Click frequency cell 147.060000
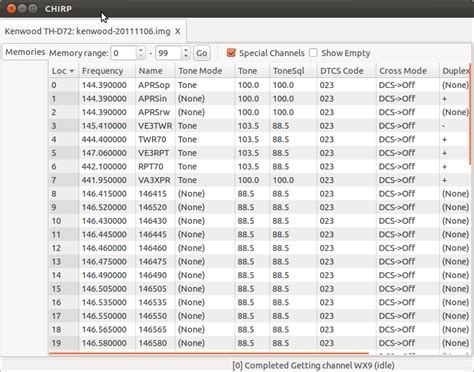 tap(107, 153)
